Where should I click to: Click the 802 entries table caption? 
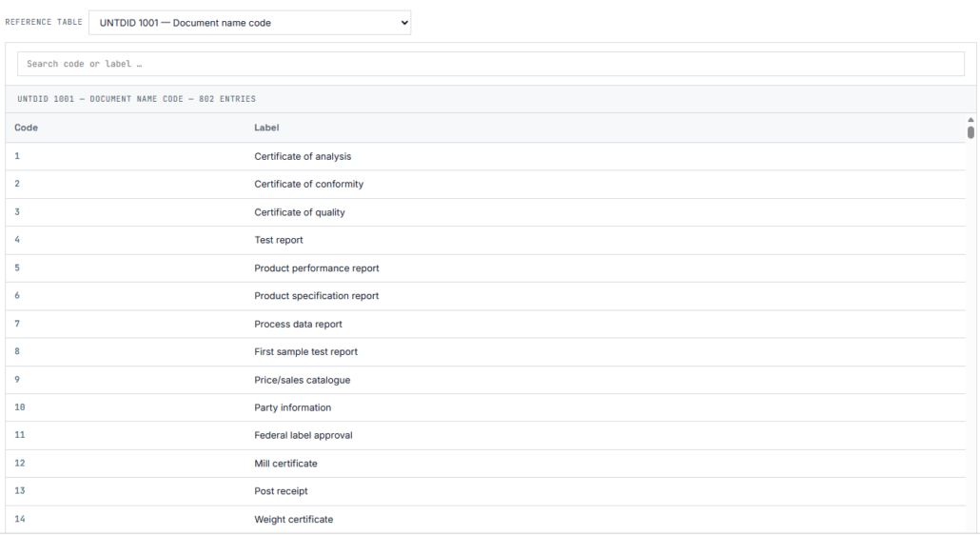(136, 99)
